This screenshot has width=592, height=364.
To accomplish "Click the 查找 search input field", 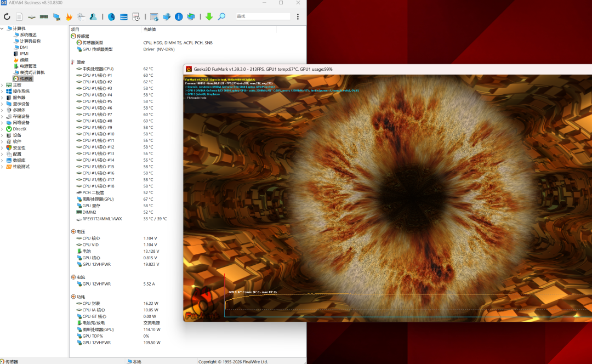I will [x=263, y=16].
